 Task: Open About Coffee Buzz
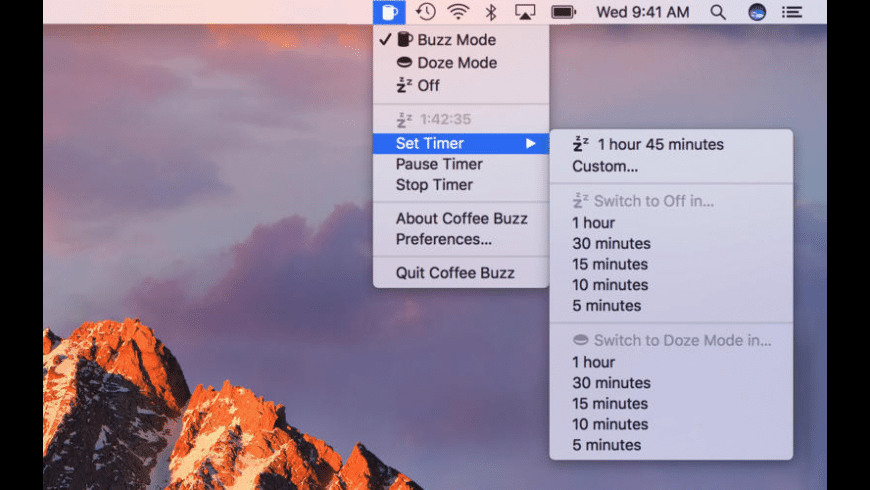pyautogui.click(x=461, y=219)
